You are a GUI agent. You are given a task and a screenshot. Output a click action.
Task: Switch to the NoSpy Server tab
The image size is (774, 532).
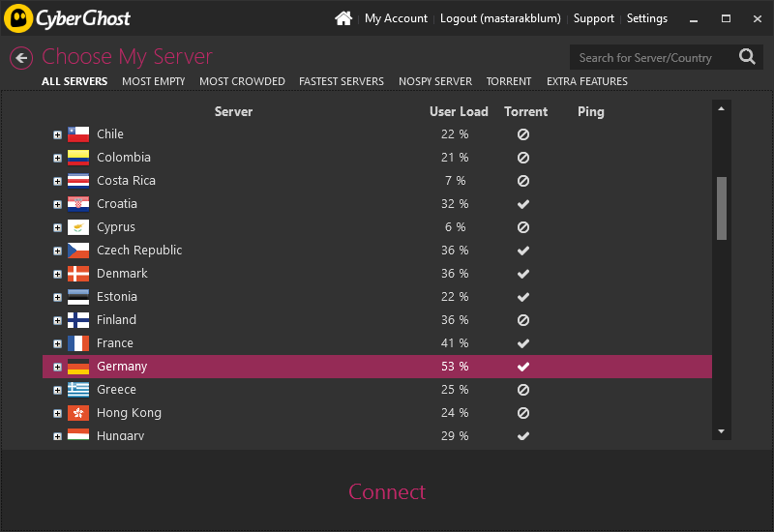tap(435, 81)
